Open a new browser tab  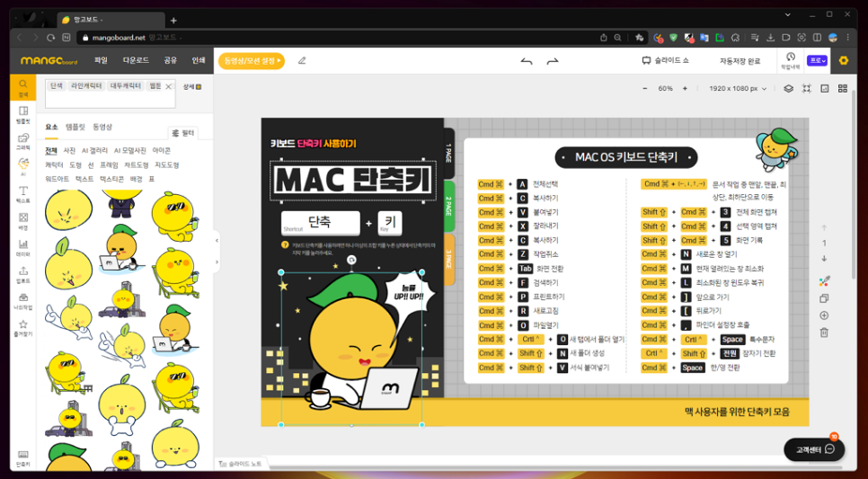tap(173, 21)
